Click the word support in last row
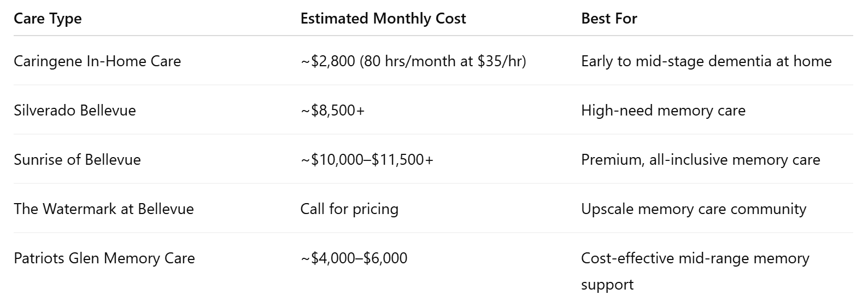Viewport: 868px width, 306px height. point(607,285)
